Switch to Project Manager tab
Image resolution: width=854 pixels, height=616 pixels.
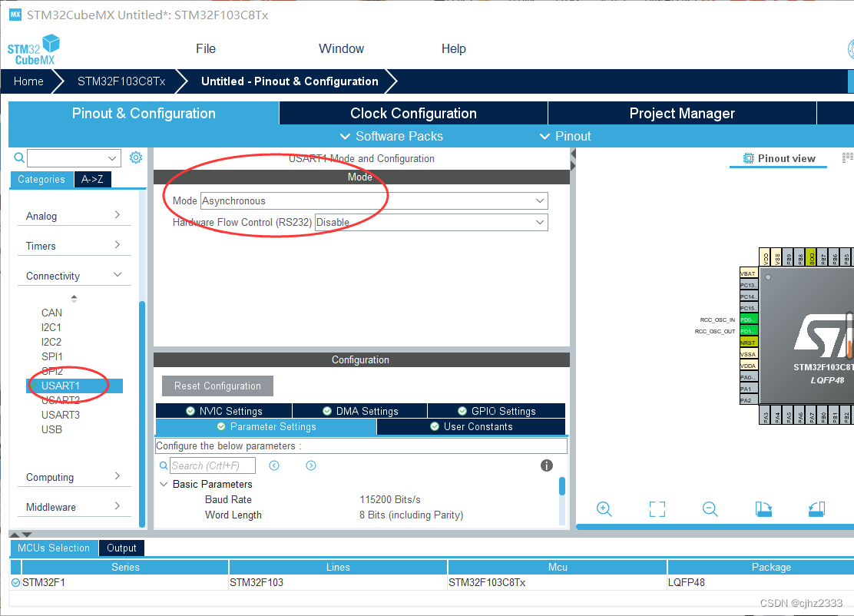click(682, 113)
